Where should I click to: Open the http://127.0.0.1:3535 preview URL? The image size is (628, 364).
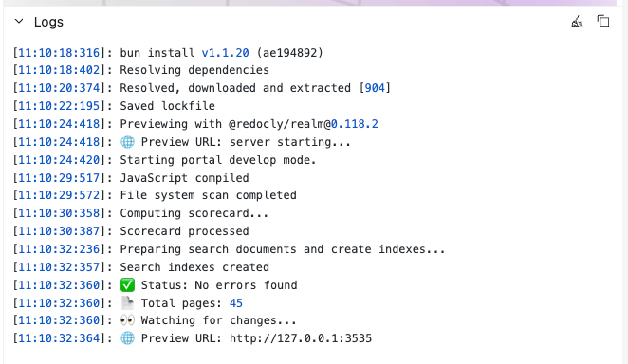[301, 338]
